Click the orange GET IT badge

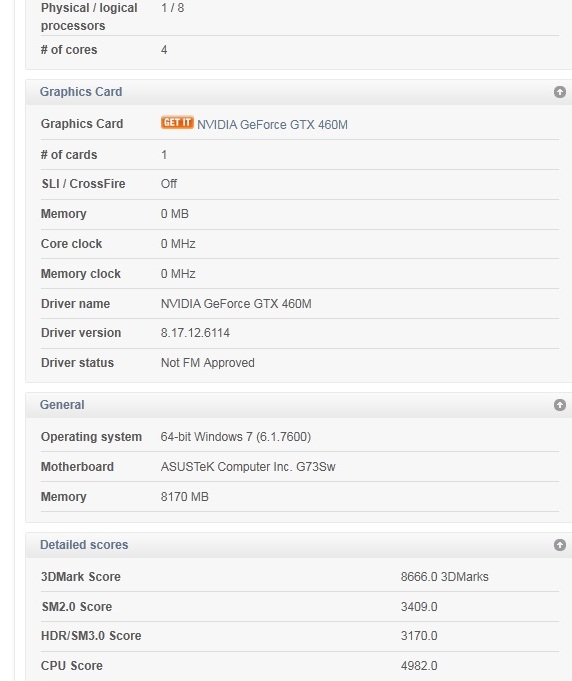(x=177, y=123)
